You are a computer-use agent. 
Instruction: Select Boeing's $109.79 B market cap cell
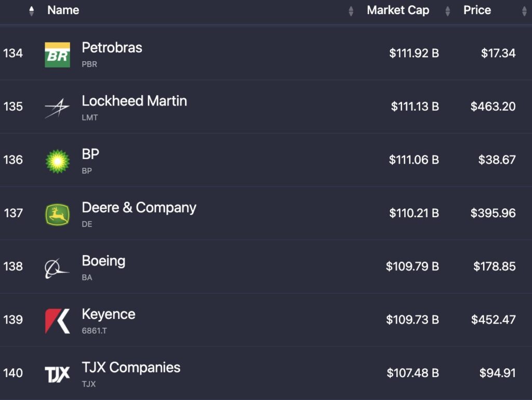point(413,266)
